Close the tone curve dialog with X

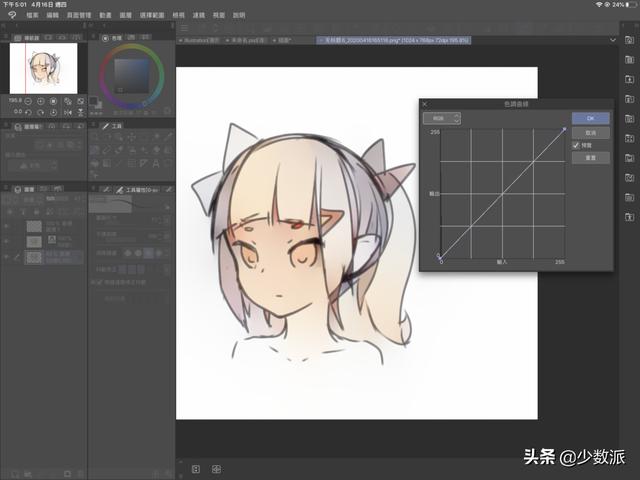point(425,104)
